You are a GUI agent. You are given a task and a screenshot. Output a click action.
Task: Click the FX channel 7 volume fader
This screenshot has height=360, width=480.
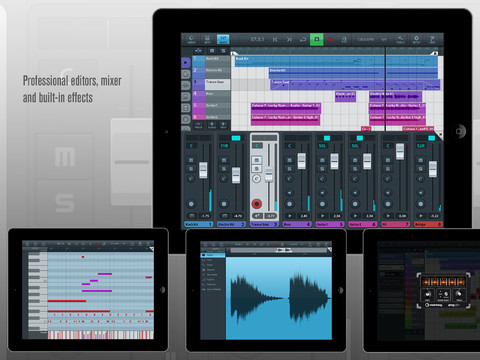coord(400,151)
